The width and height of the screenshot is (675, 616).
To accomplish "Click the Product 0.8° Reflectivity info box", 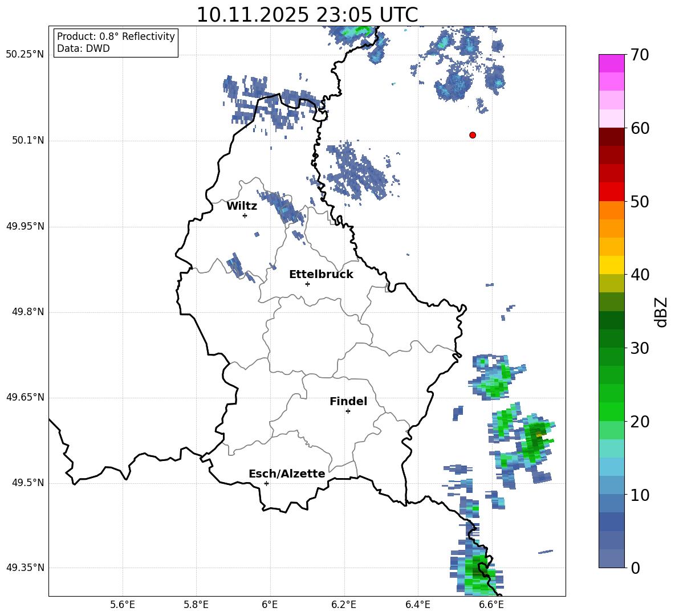I will coord(116,43).
